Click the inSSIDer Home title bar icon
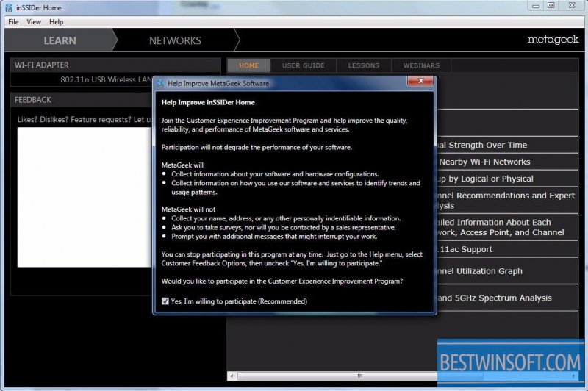 click(x=9, y=7)
